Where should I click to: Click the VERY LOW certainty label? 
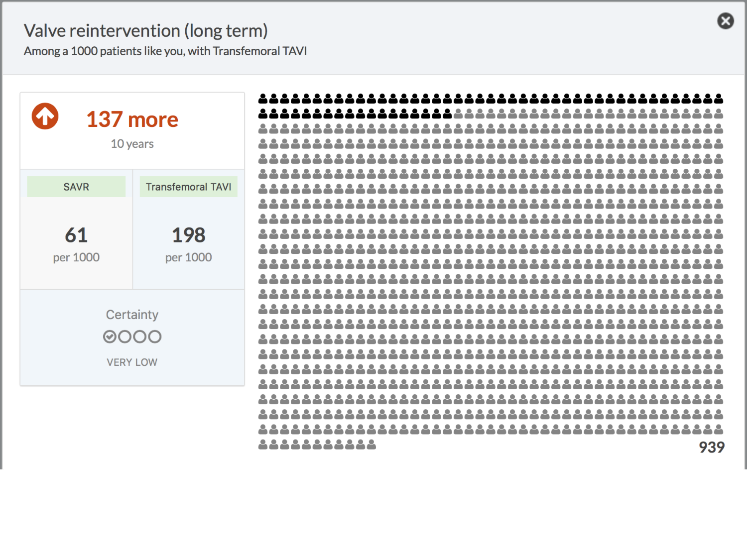point(132,362)
